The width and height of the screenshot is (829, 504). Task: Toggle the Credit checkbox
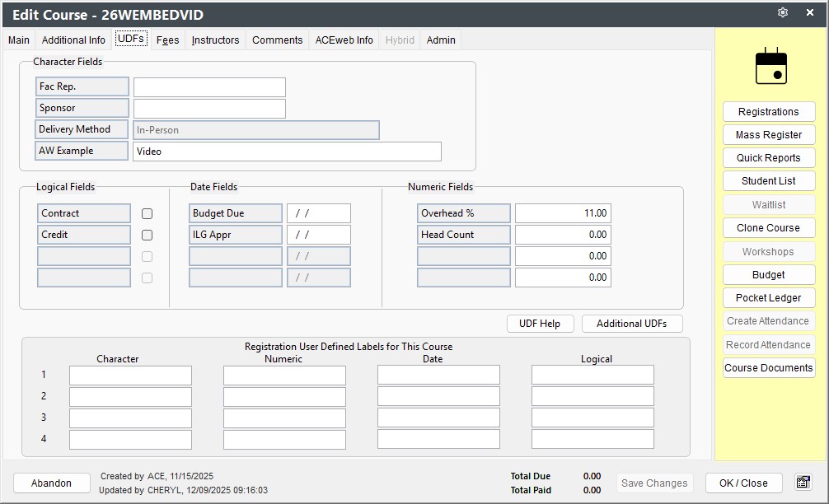click(x=147, y=235)
